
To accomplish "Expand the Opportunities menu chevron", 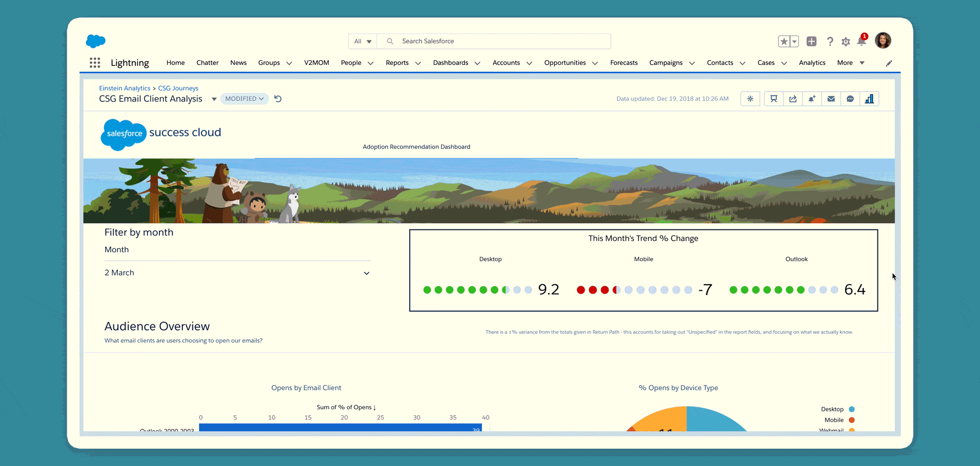I will (595, 63).
